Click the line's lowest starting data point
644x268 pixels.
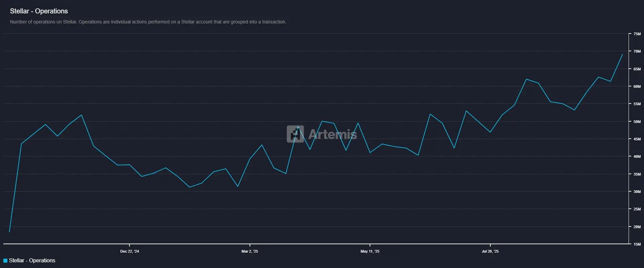point(9,231)
